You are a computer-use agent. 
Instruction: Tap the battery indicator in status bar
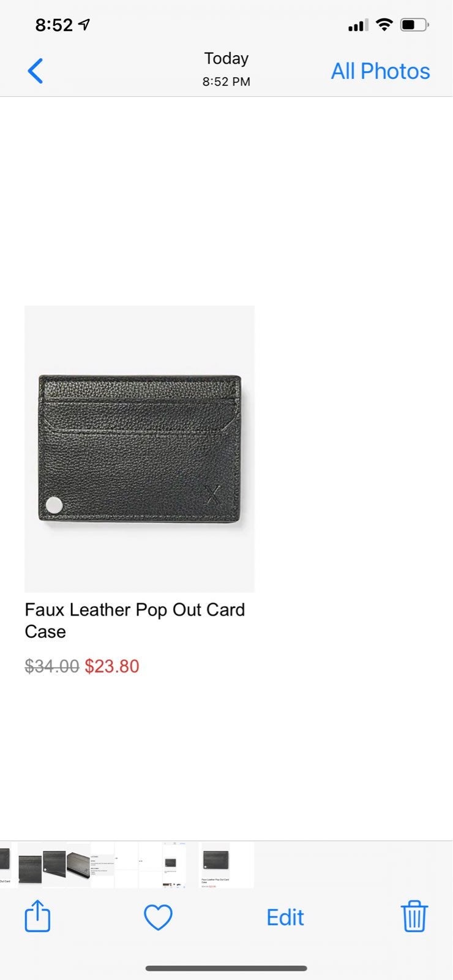click(x=415, y=25)
